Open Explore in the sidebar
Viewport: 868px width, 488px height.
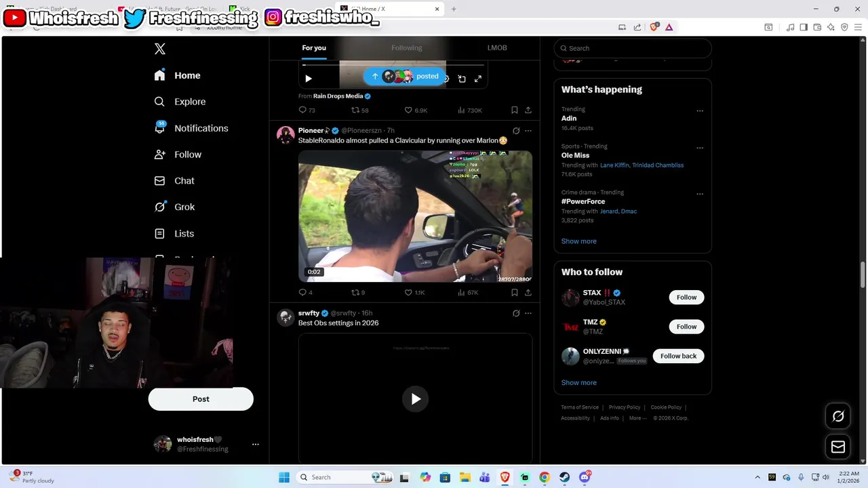(x=180, y=102)
